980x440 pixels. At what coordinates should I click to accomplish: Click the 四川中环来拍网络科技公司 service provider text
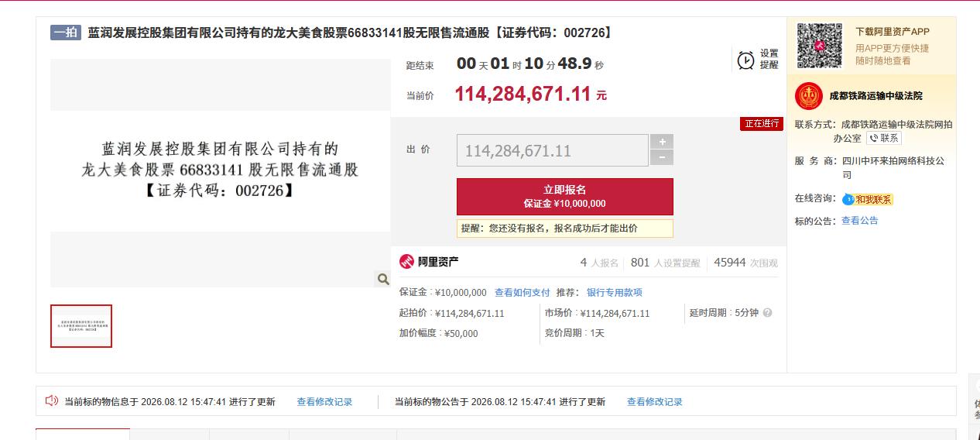tap(894, 167)
